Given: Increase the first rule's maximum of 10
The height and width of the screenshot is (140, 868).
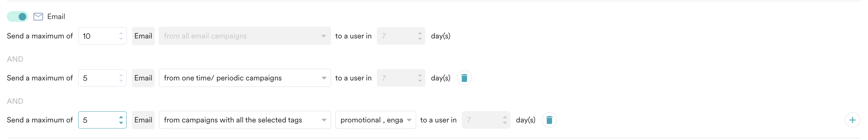Looking at the screenshot, I should pos(121,33).
